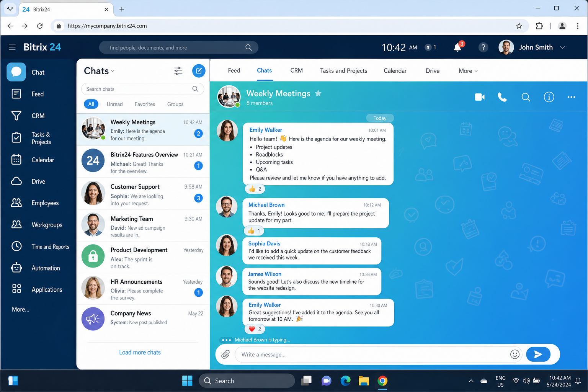Start a new chat with compose button
Image resolution: width=588 pixels, height=392 pixels.
(x=199, y=71)
